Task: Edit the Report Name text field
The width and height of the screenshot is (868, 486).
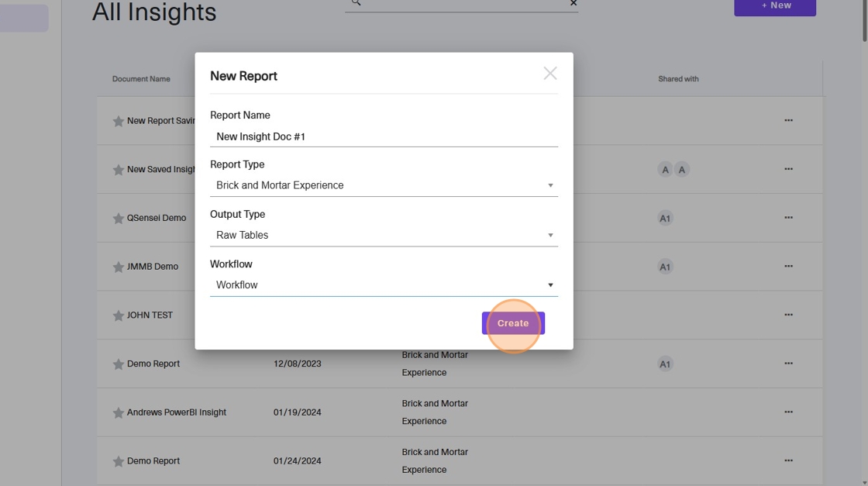Action: coord(384,136)
